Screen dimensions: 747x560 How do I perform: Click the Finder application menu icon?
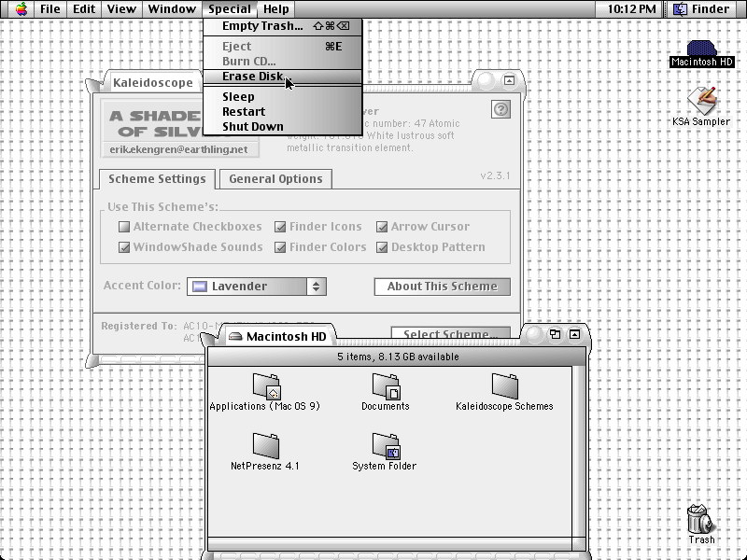tap(680, 9)
